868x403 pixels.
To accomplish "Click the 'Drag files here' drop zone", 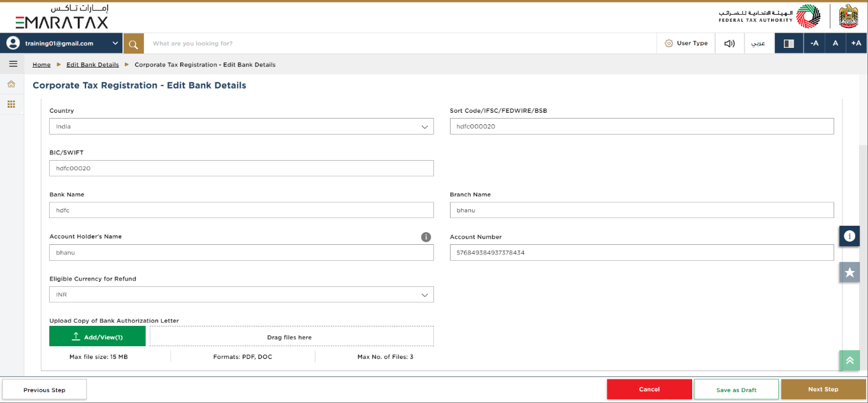I will click(292, 337).
